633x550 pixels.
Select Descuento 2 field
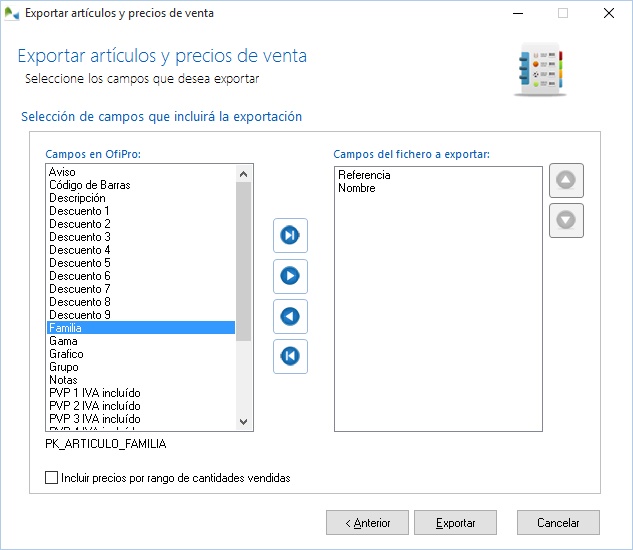(141, 224)
